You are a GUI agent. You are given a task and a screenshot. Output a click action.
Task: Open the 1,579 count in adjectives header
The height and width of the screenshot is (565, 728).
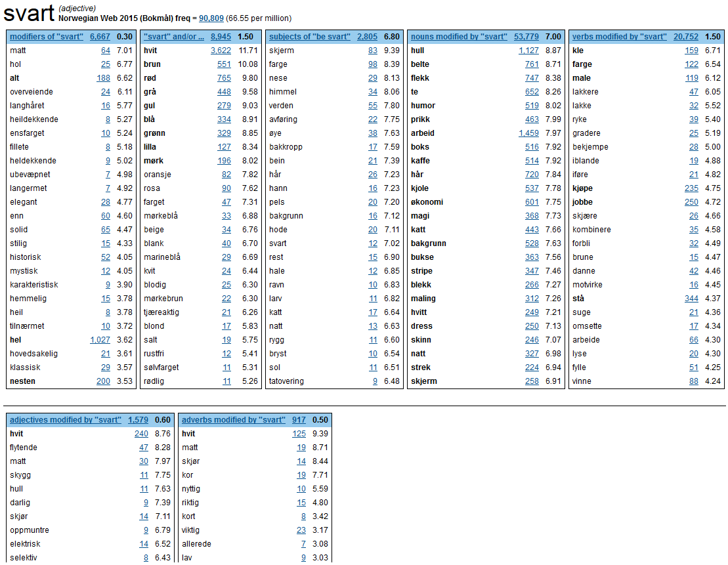[138, 420]
